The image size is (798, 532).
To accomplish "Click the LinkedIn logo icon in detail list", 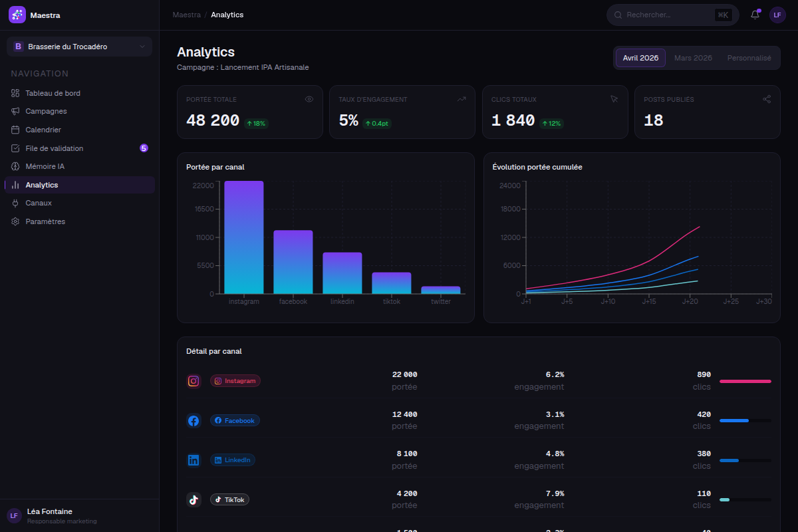I will point(194,460).
